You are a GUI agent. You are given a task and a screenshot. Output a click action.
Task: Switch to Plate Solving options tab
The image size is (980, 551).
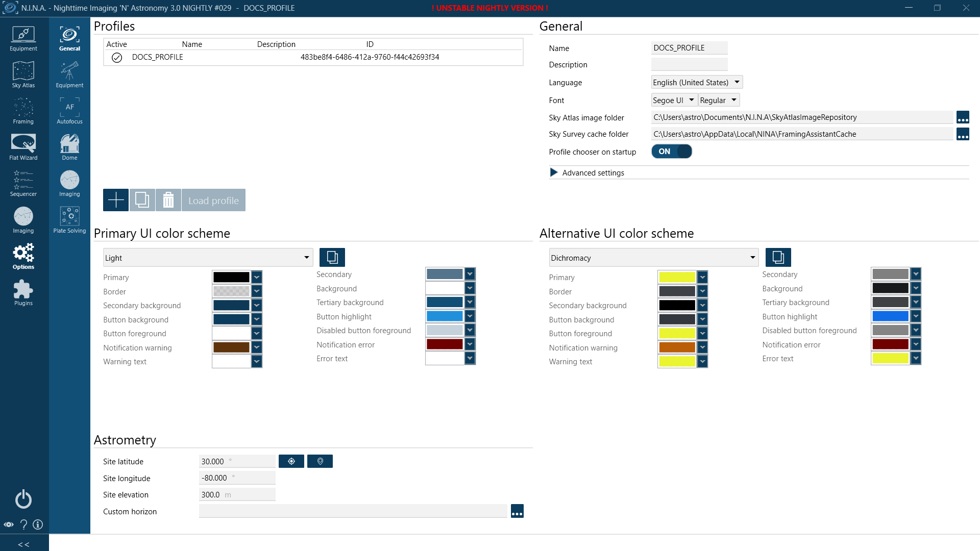(69, 220)
